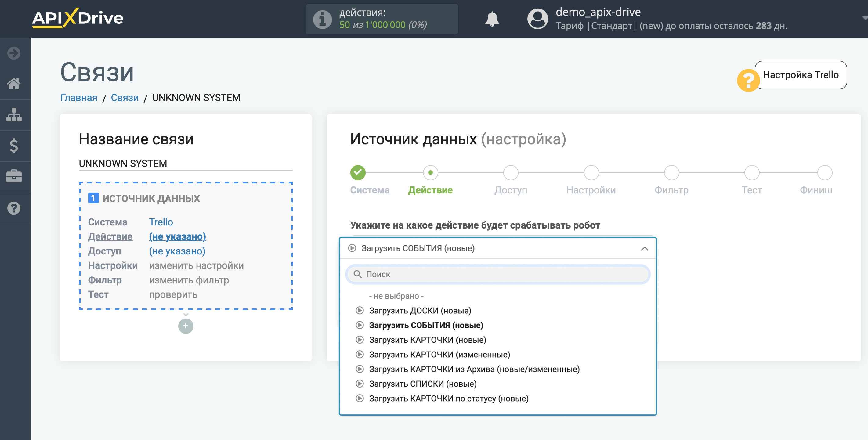Click the Настройки step circle
This screenshot has width=868, height=440.
point(591,172)
